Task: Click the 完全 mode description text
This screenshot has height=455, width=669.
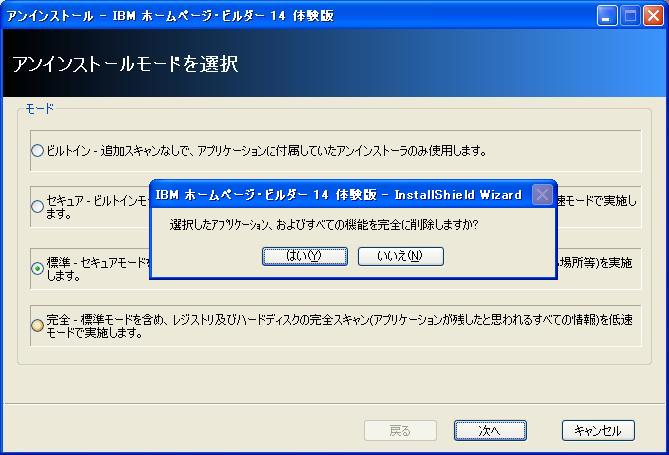Action: [x=339, y=326]
